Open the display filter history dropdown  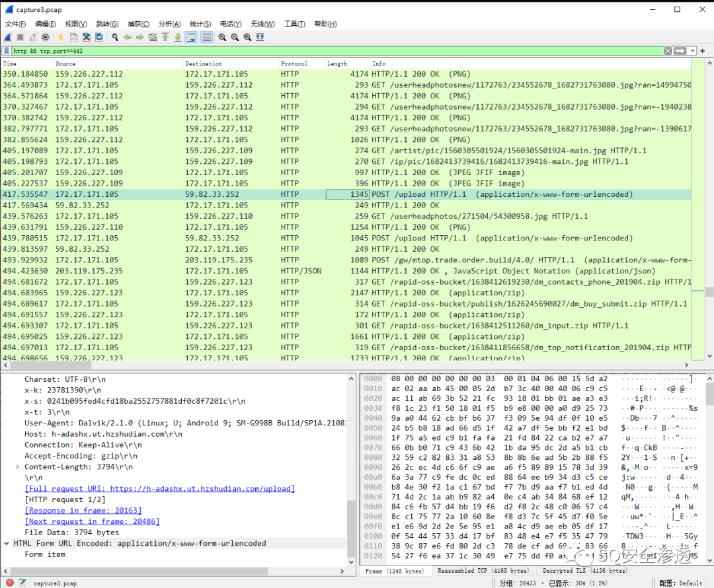point(692,51)
